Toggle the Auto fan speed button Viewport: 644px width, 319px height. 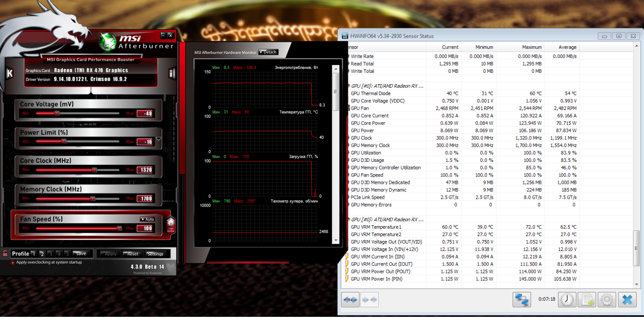coord(147,219)
